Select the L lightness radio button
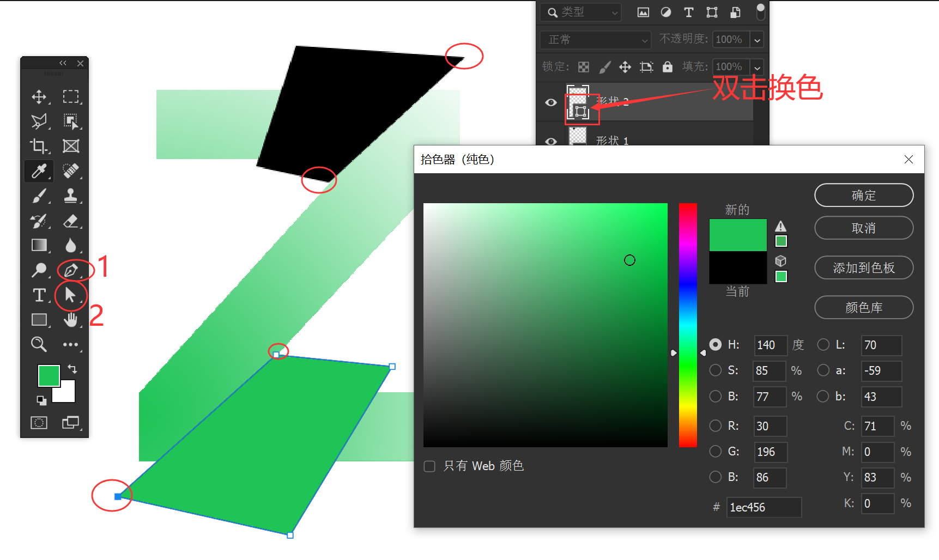 tap(823, 344)
